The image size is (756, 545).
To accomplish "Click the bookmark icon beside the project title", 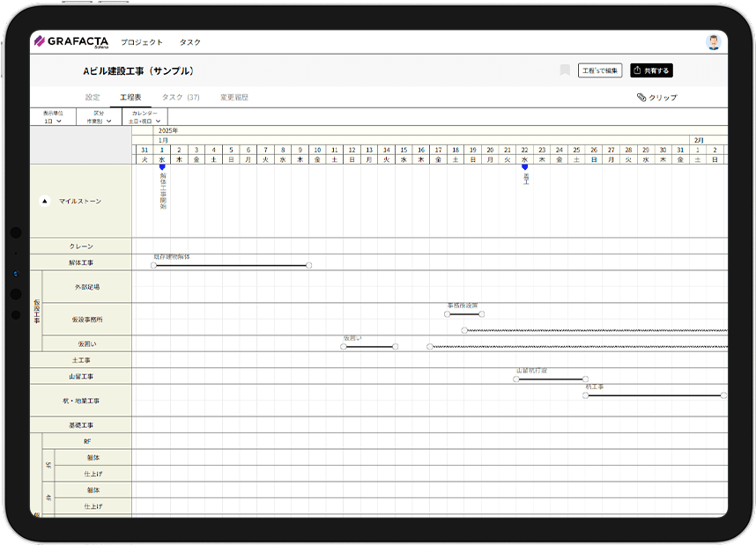I will point(565,70).
